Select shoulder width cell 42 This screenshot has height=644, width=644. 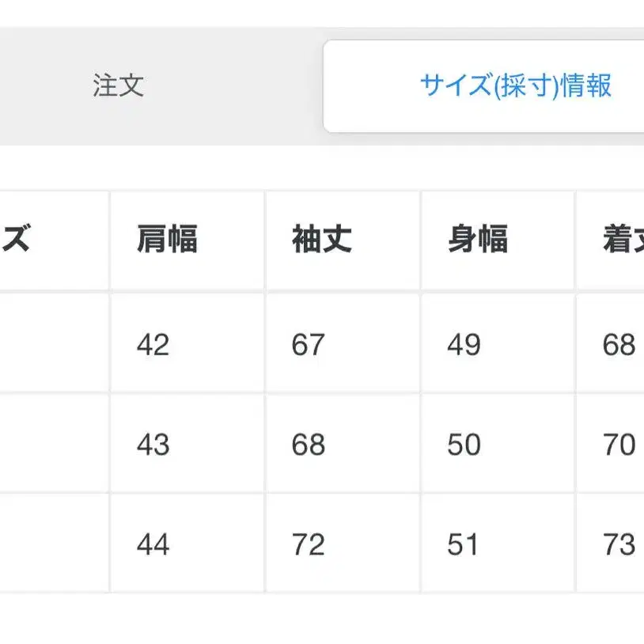[153, 344]
